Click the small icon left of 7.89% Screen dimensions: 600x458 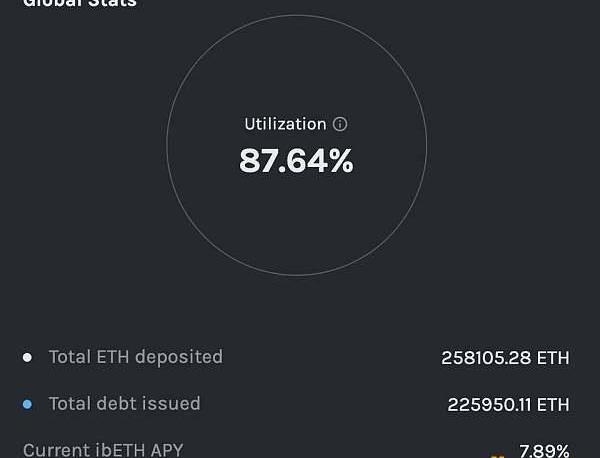tap(497, 454)
